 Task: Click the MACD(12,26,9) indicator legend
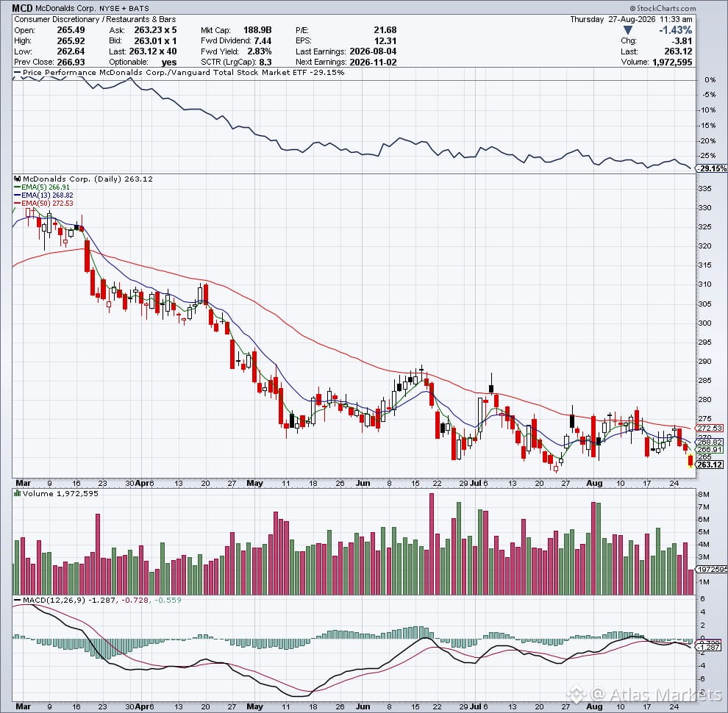click(x=98, y=600)
